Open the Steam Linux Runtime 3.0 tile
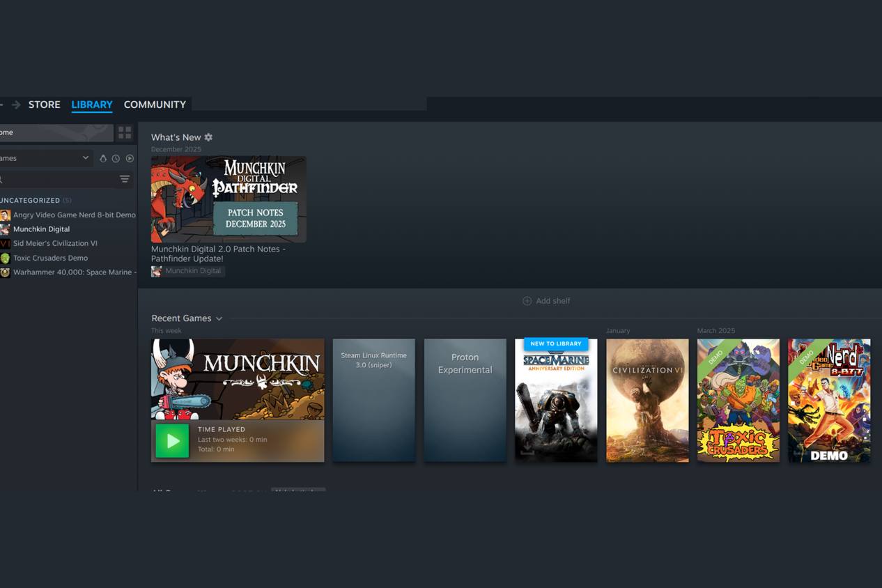This screenshot has height=588, width=882. click(x=374, y=401)
